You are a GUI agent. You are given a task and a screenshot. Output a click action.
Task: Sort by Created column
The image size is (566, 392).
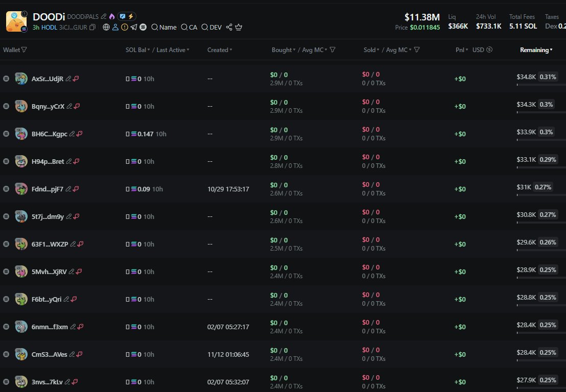point(220,50)
